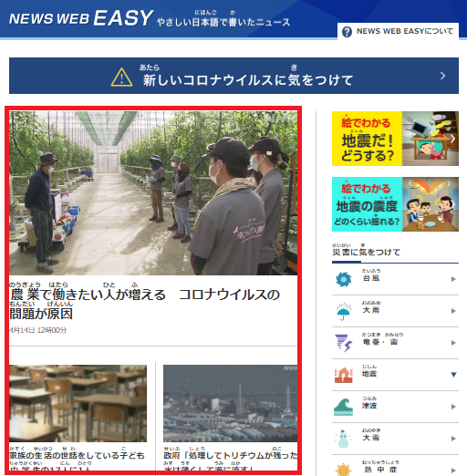Click the question mark help icon

click(347, 32)
